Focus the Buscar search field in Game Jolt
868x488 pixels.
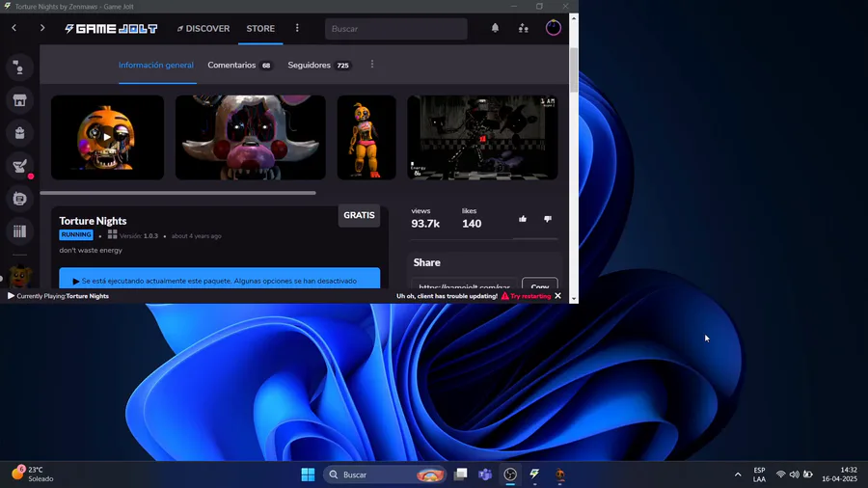click(395, 29)
